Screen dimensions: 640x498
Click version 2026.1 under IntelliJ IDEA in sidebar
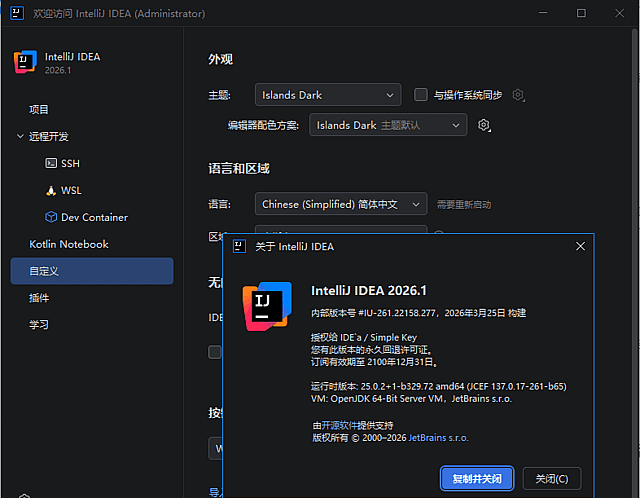[58, 70]
